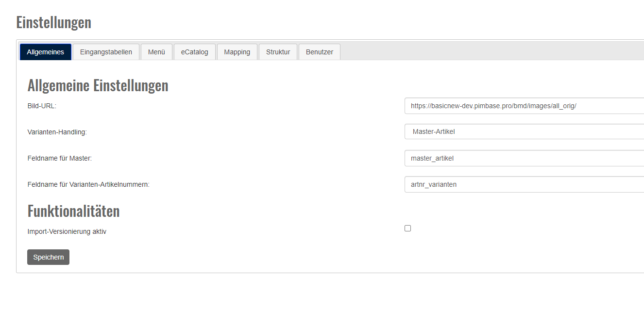Image resolution: width=644 pixels, height=310 pixels.
Task: Click the Feldname für Varianten-Artikelnummern label
Action: click(88, 184)
